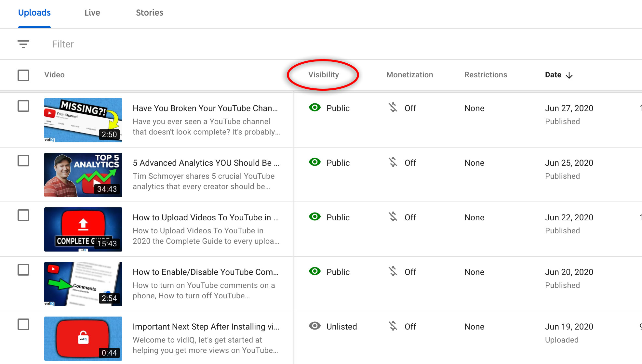This screenshot has width=642, height=364.
Task: Click monetization off icon for Upload Videos row
Action: pyautogui.click(x=393, y=217)
